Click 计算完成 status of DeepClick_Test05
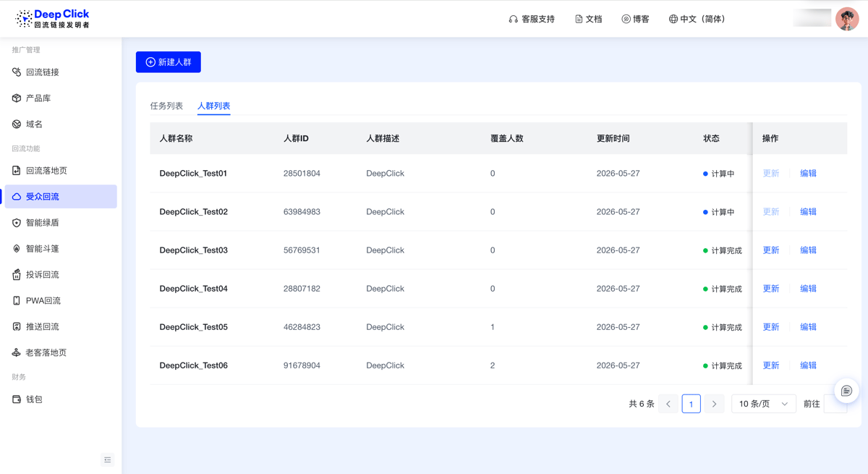Image resolution: width=868 pixels, height=474 pixels. (723, 327)
